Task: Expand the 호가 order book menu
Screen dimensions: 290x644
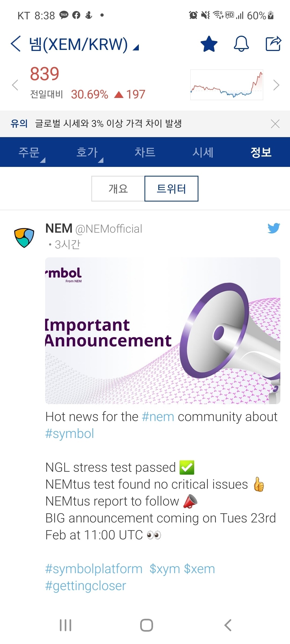Action: click(86, 152)
